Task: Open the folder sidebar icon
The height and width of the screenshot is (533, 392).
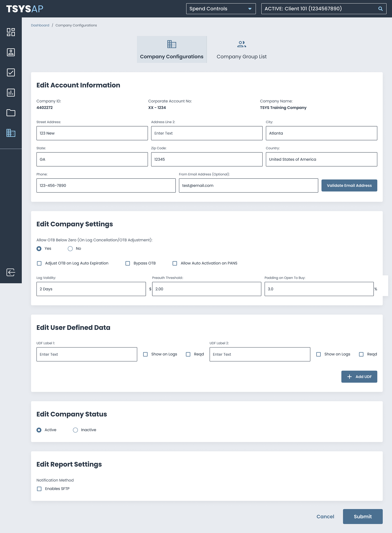Action: tap(11, 113)
